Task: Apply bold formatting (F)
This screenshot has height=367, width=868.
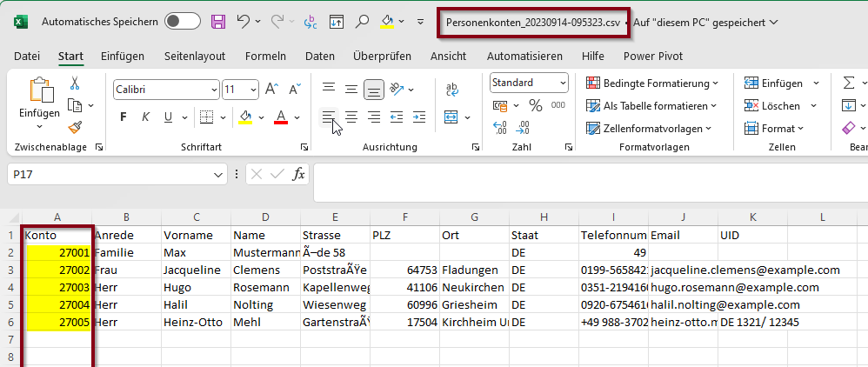Action: (x=124, y=117)
